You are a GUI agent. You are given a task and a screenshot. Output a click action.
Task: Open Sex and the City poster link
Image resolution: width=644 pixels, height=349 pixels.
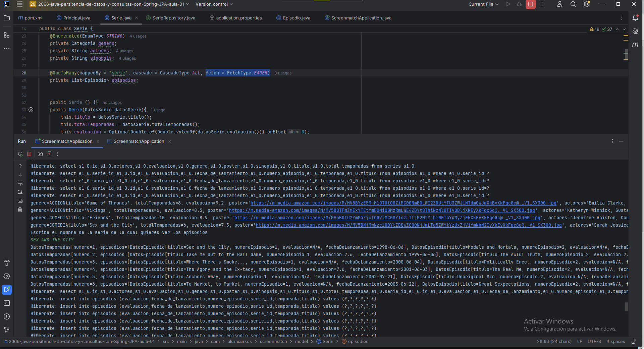click(x=409, y=225)
